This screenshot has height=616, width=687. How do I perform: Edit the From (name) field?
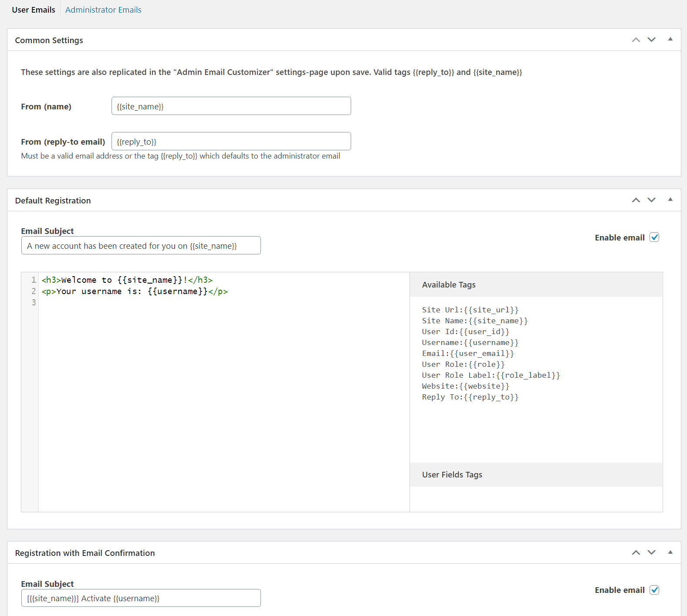point(231,106)
